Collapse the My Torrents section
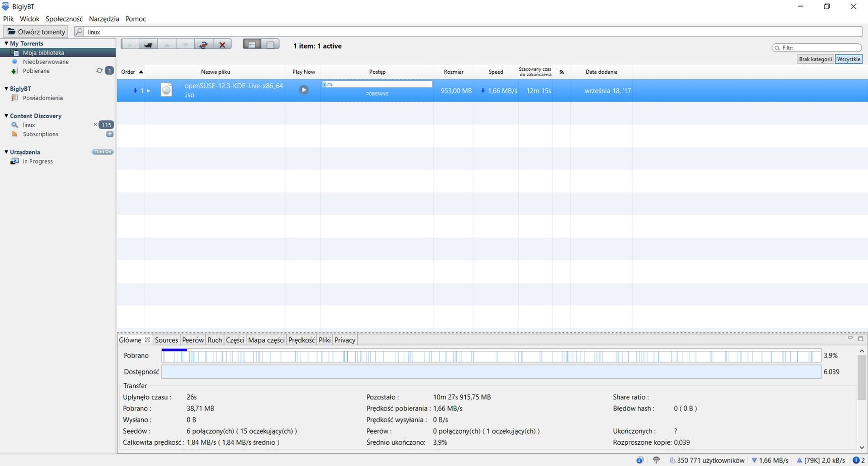The height and width of the screenshot is (466, 868). coord(6,43)
